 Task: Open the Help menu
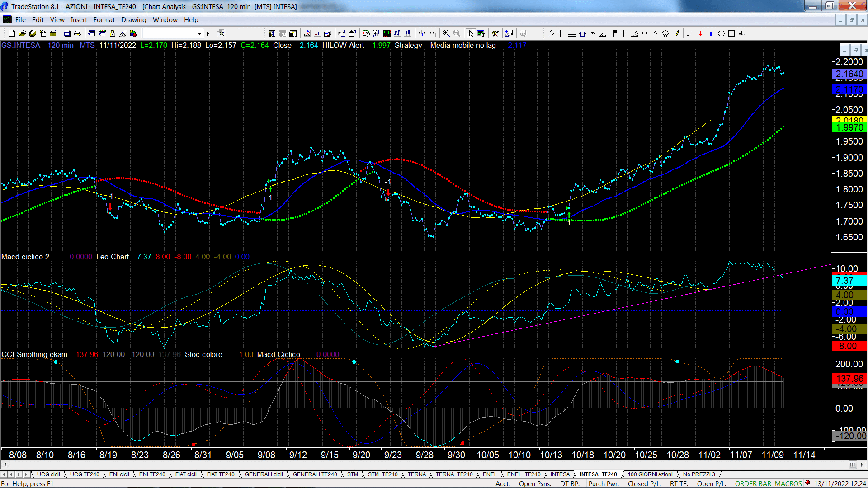191,20
